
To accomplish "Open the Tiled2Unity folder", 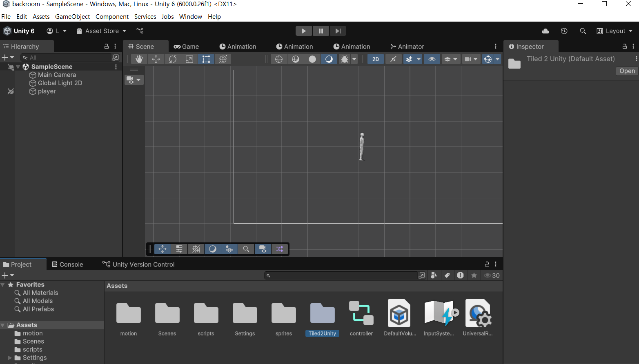I will coord(322,319).
